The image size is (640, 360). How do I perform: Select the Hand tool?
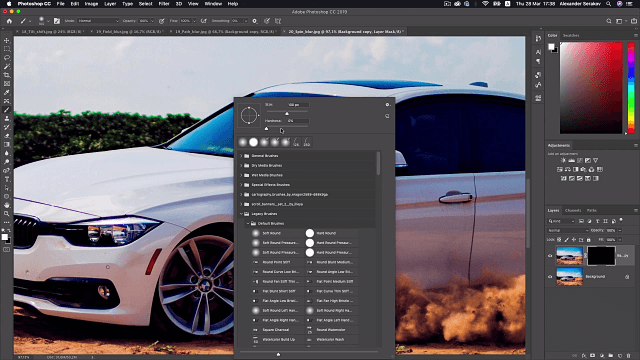coord(7,205)
